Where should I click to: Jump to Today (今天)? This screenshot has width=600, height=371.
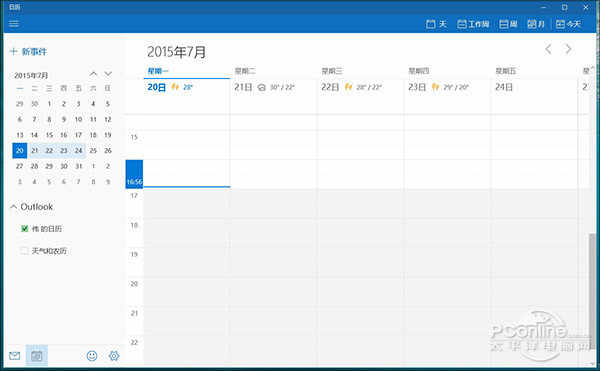tap(568, 24)
